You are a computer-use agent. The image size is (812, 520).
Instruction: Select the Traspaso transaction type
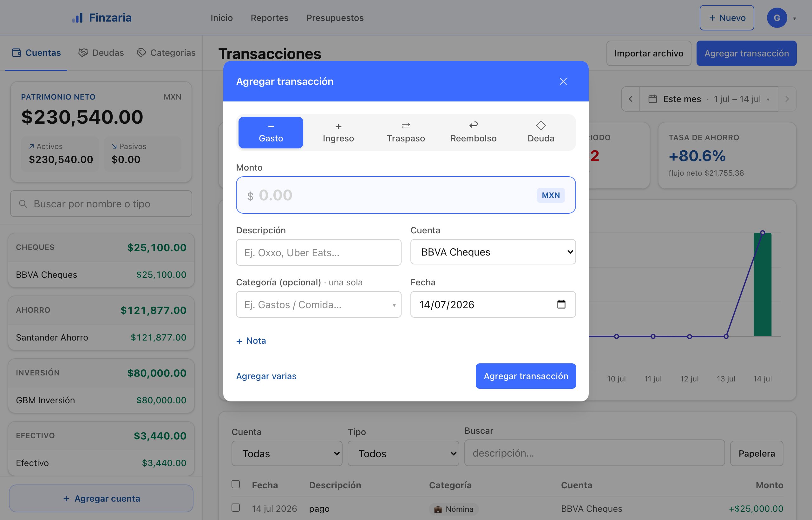pyautogui.click(x=406, y=132)
